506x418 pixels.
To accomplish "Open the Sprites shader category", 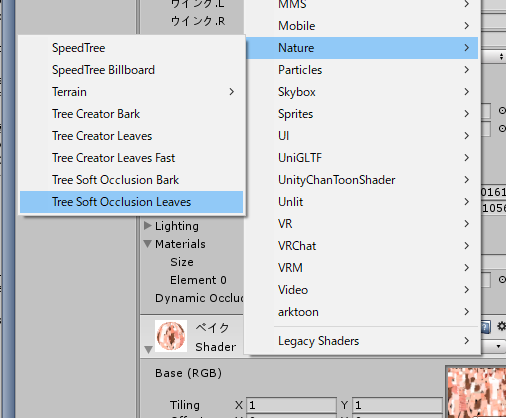I will coord(362,114).
